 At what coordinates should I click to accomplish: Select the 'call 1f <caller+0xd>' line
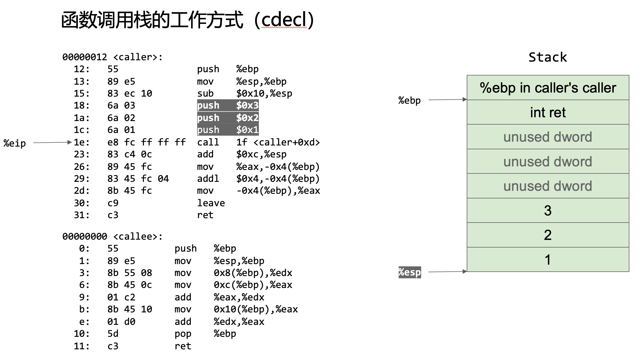point(258,142)
